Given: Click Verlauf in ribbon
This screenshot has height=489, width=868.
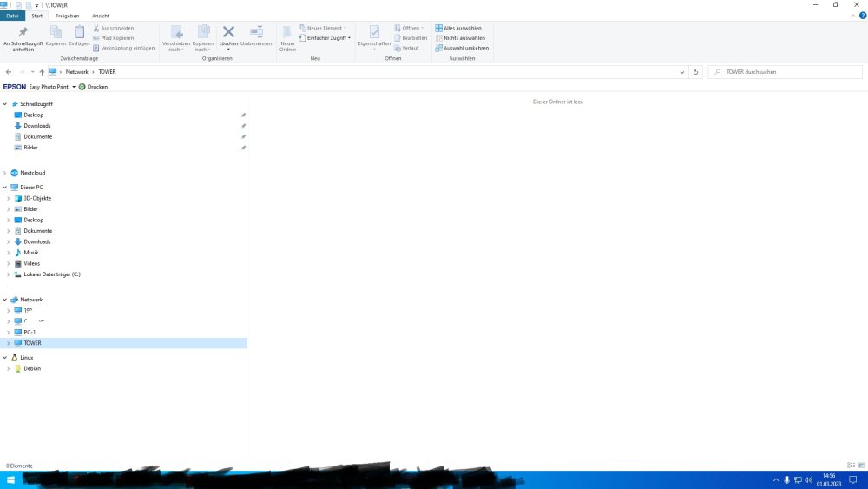Looking at the screenshot, I should tap(406, 48).
